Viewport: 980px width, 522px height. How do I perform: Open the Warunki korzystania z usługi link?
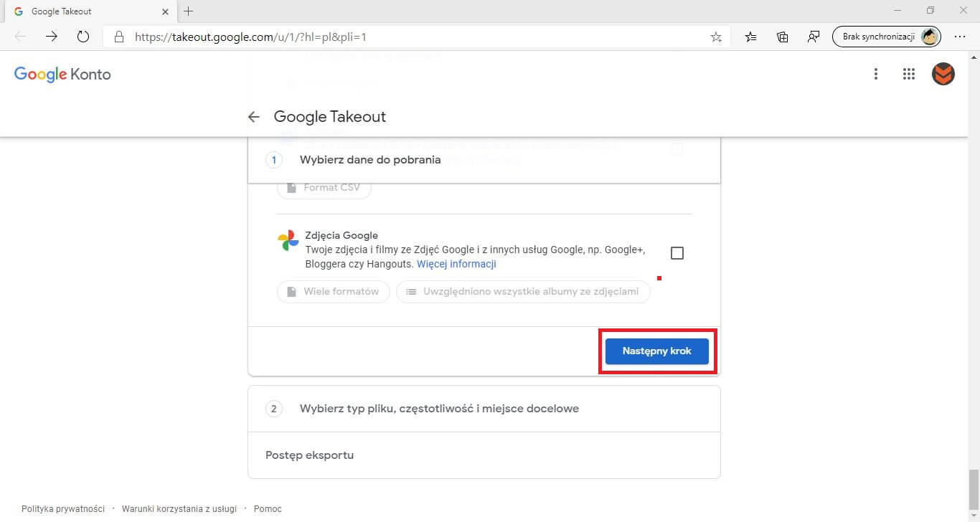[x=179, y=509]
